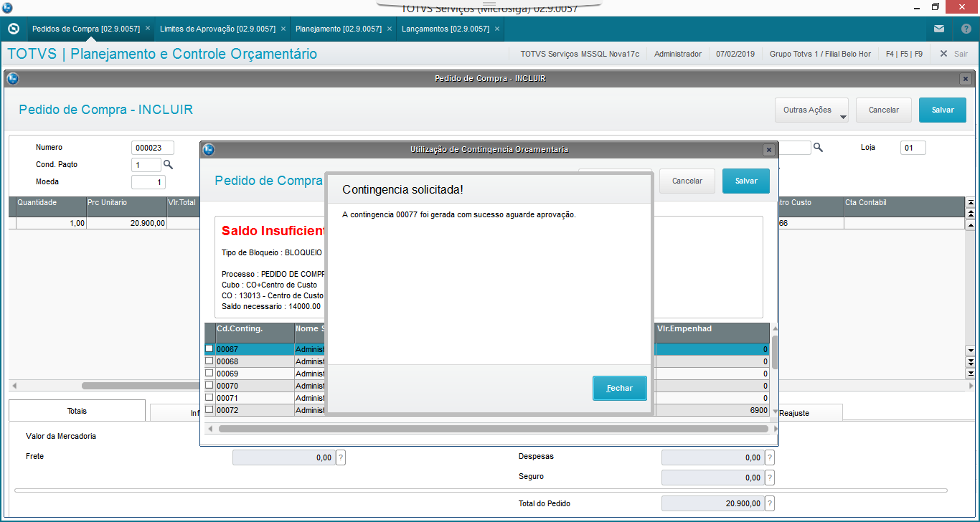Viewport: 980px width, 522px height.
Task: Click the 20.900,00 unit price cell
Action: pyautogui.click(x=126, y=223)
